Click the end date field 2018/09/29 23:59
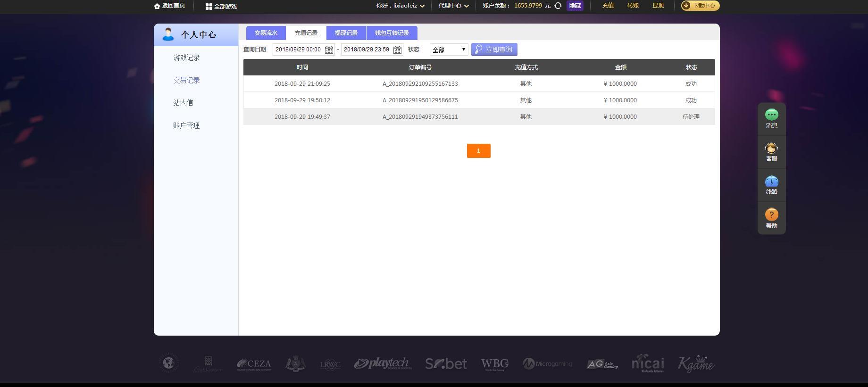This screenshot has height=387, width=868. (372, 49)
